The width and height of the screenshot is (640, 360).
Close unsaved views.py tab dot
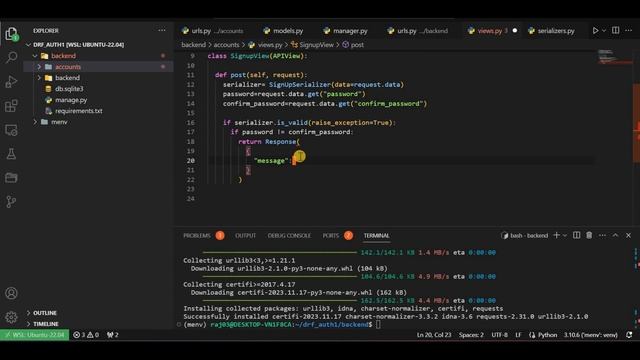point(515,31)
